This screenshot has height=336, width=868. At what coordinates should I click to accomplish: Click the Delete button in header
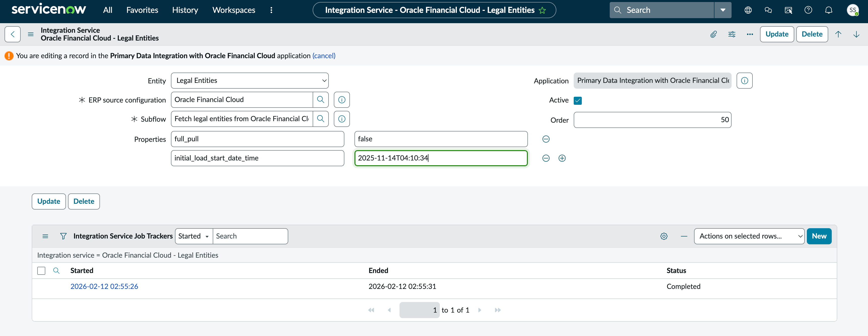point(812,34)
